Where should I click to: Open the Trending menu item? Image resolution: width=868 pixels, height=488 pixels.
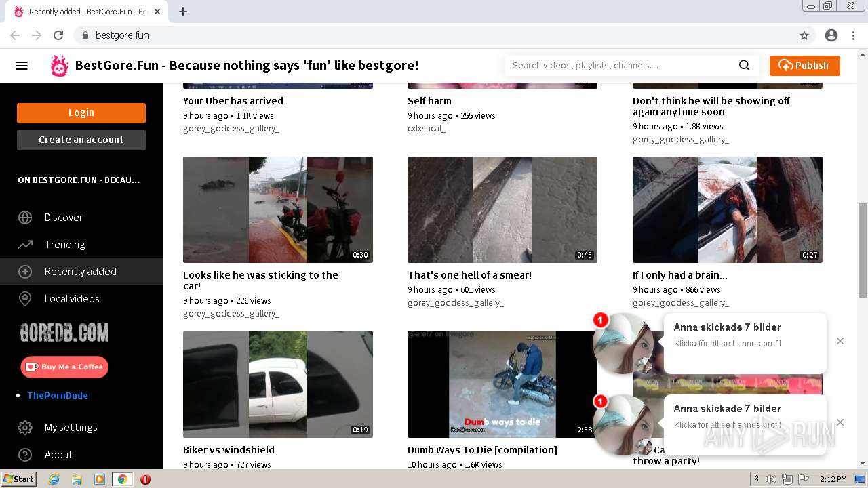click(81, 245)
